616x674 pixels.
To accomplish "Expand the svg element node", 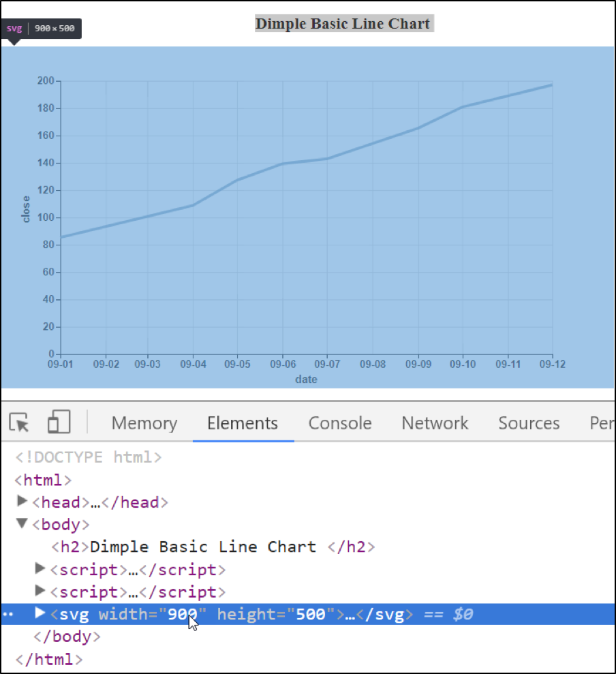I will pyautogui.click(x=40, y=613).
